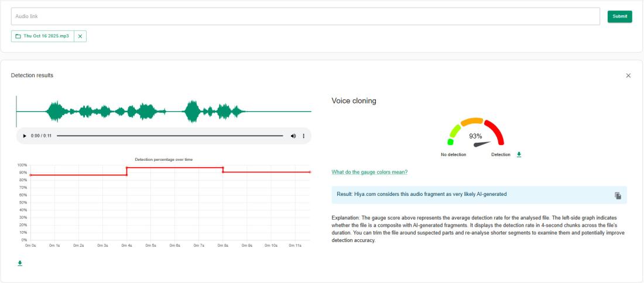
Task: Open the audio player three-dot options menu
Action: (303, 136)
